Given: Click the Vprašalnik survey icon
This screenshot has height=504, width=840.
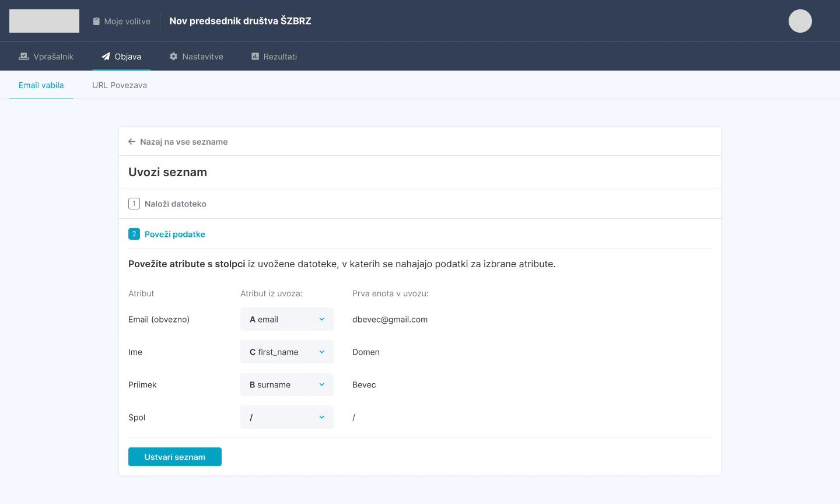Looking at the screenshot, I should 23,56.
